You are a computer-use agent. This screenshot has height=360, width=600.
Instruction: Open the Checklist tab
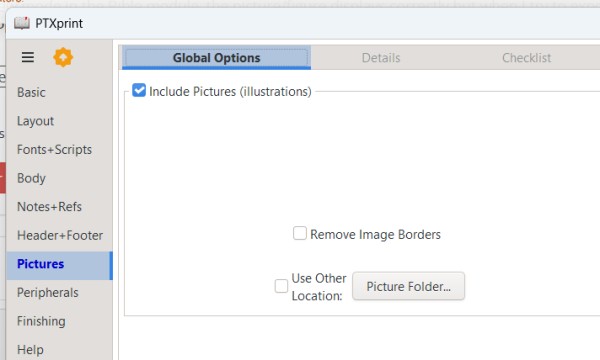(x=527, y=58)
